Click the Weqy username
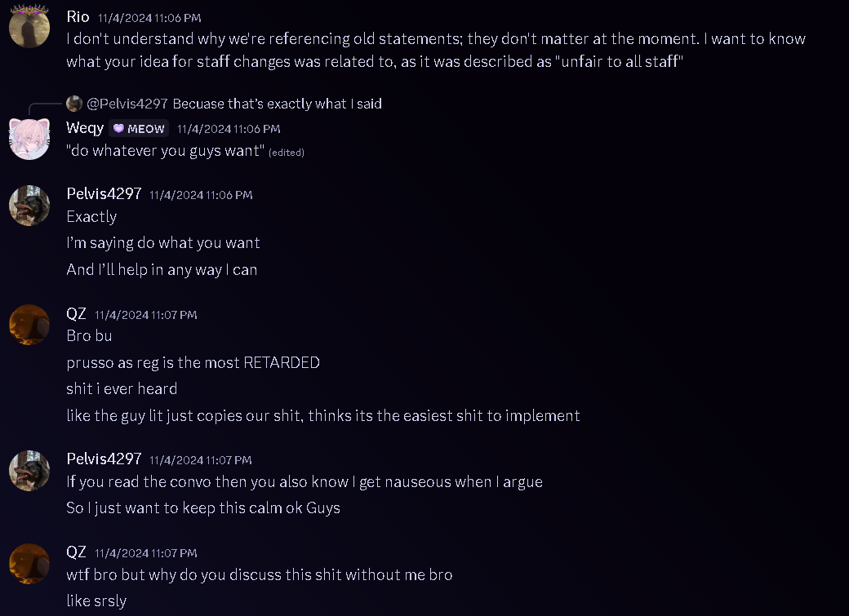Image resolution: width=849 pixels, height=616 pixels. [x=85, y=128]
